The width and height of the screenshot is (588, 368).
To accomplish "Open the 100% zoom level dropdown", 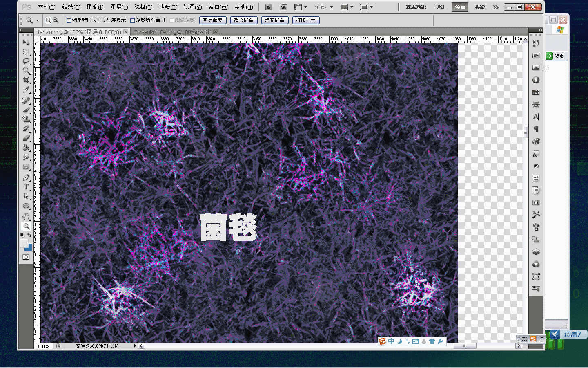I will [x=332, y=7].
